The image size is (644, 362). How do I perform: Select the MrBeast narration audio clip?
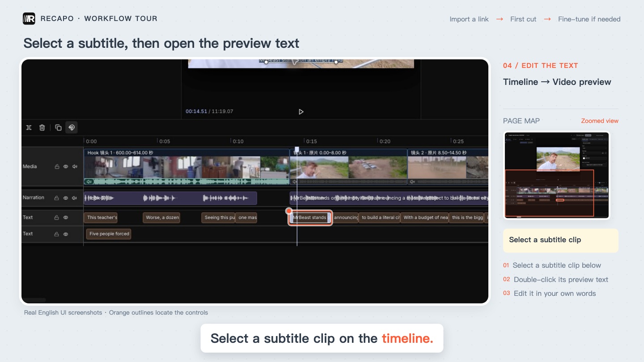tap(389, 198)
